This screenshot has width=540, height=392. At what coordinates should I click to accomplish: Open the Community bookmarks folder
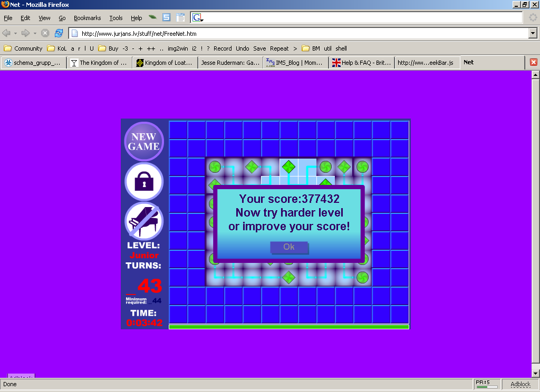(x=23, y=48)
